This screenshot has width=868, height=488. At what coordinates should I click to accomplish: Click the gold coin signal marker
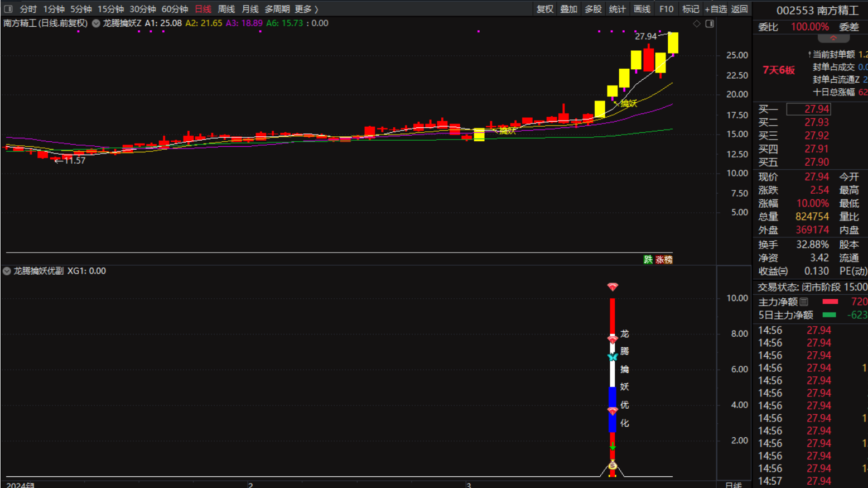click(613, 466)
